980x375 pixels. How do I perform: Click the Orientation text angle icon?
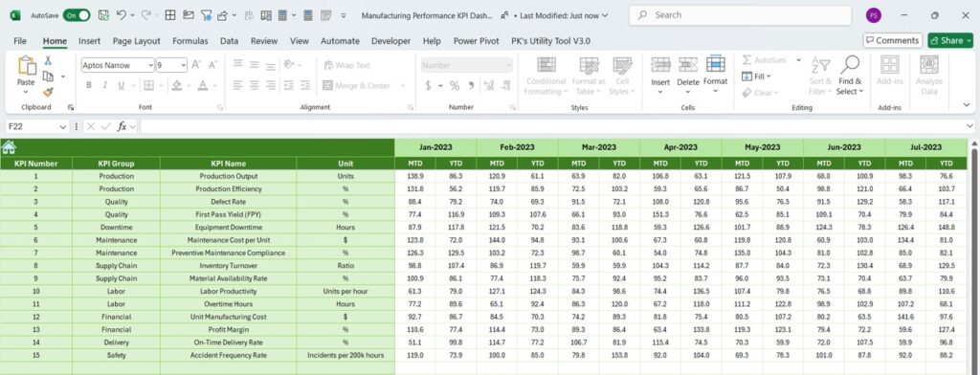click(288, 64)
